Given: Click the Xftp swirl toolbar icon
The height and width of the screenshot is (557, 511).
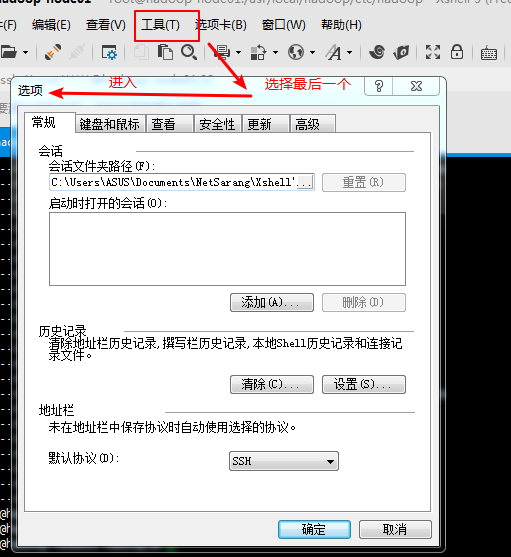Looking at the screenshot, I should tap(377, 52).
